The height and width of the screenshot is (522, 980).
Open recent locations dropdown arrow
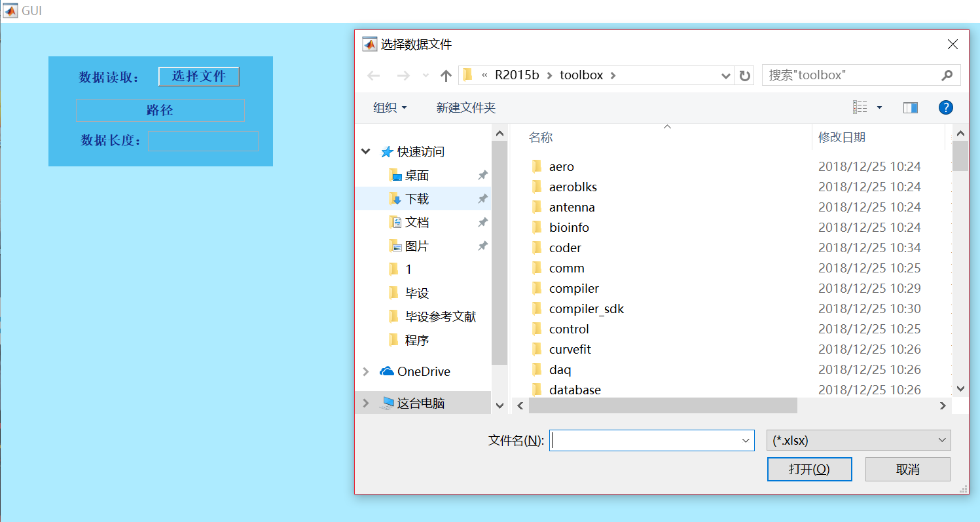click(x=426, y=75)
